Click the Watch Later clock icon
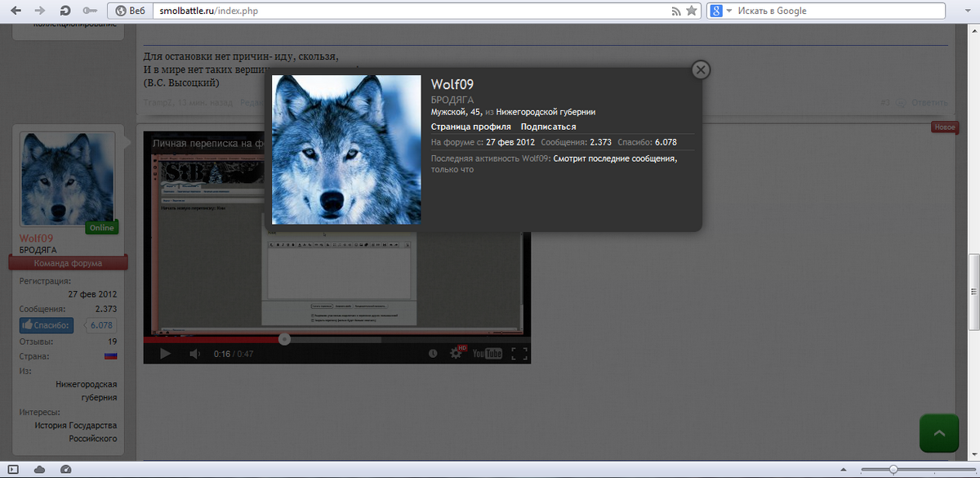Viewport: 980px width, 478px height. [x=433, y=354]
